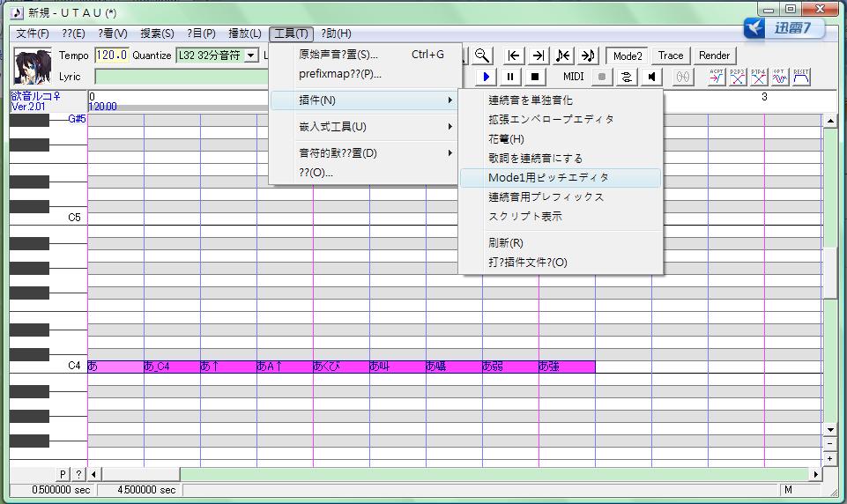The image size is (847, 504).
Task: Expand 插件(N) submenu arrow
Action: tap(450, 100)
